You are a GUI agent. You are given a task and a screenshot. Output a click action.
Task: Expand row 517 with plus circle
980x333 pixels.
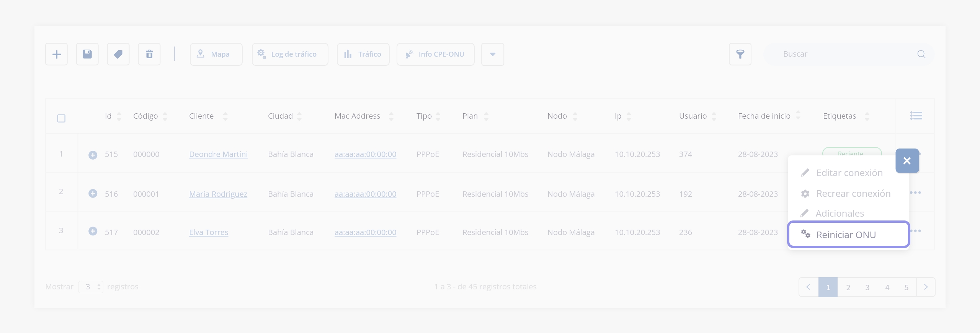93,231
